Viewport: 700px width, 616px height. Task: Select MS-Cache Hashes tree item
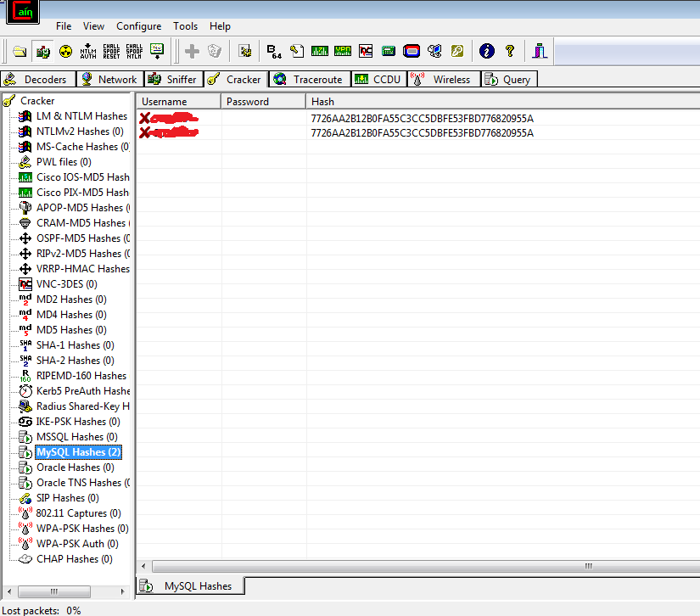pos(83,147)
